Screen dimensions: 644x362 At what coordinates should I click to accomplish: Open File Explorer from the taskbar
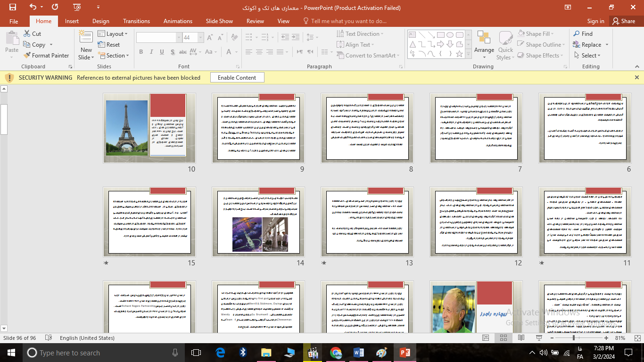click(x=266, y=353)
